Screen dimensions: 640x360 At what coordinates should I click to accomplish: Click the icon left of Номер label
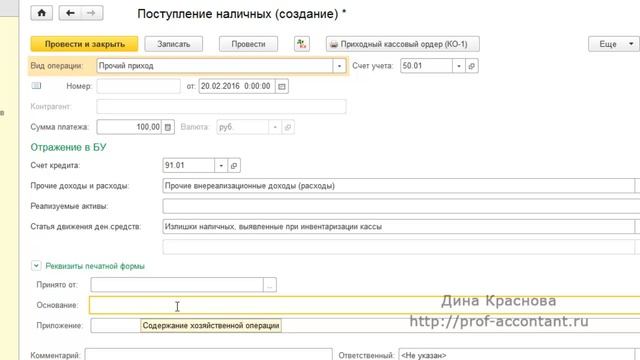coord(36,86)
